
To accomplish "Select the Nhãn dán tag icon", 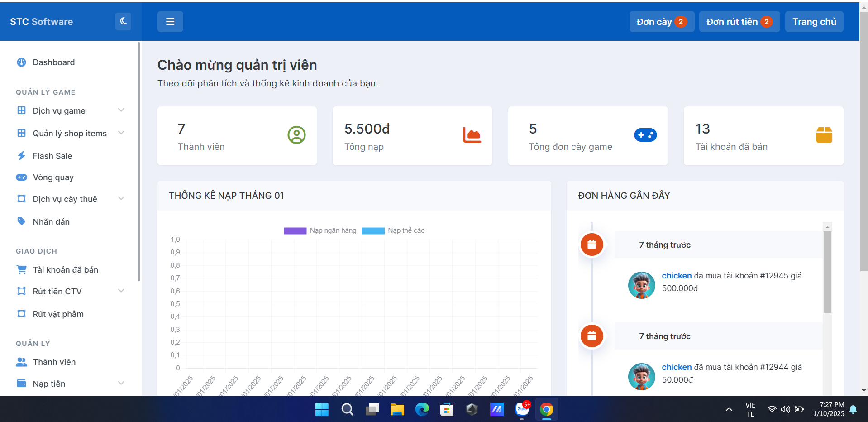I will click(x=21, y=221).
